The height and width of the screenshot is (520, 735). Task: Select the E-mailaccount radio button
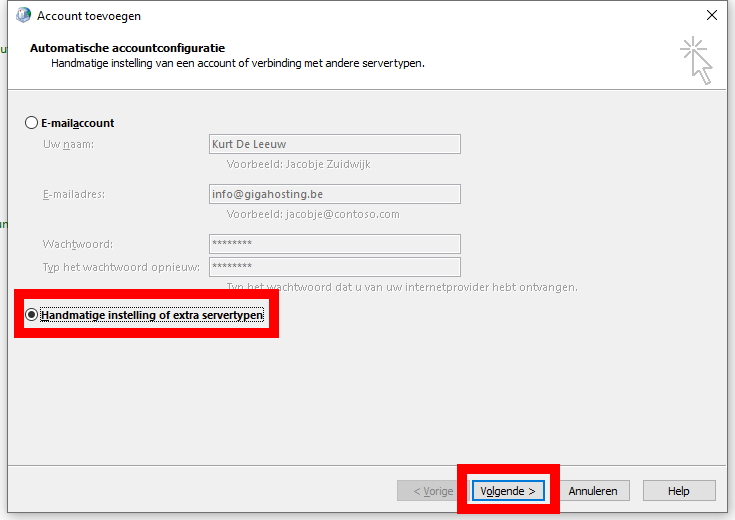[x=31, y=123]
